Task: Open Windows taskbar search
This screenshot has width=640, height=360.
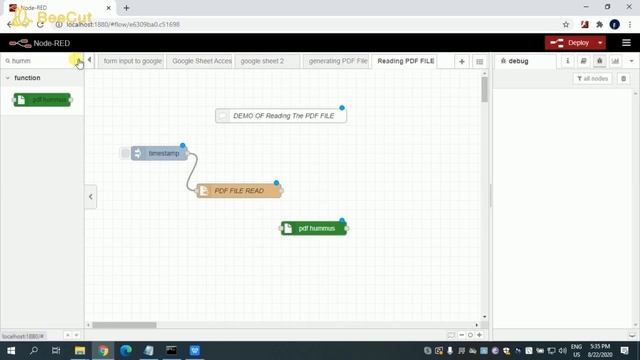Action: pyautogui.click(x=34, y=351)
